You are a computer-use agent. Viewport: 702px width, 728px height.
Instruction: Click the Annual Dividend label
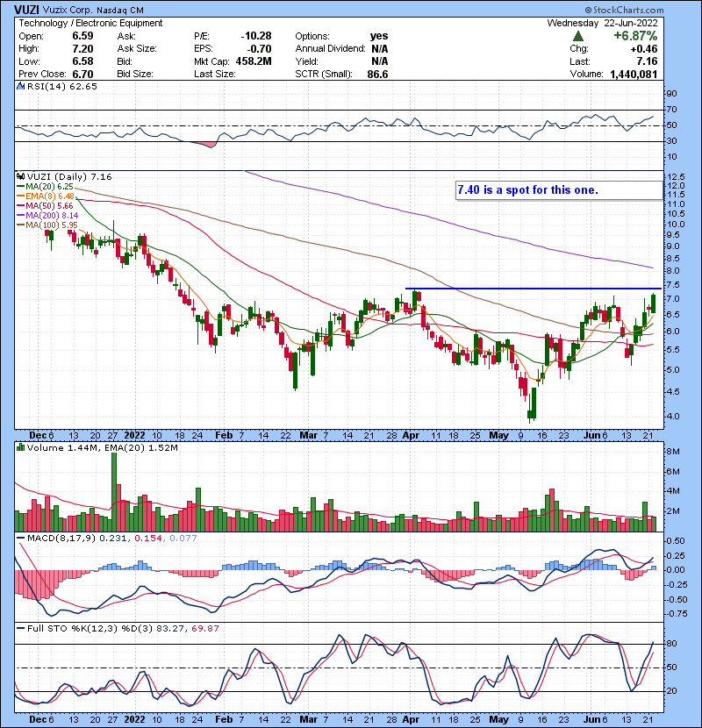pos(330,49)
